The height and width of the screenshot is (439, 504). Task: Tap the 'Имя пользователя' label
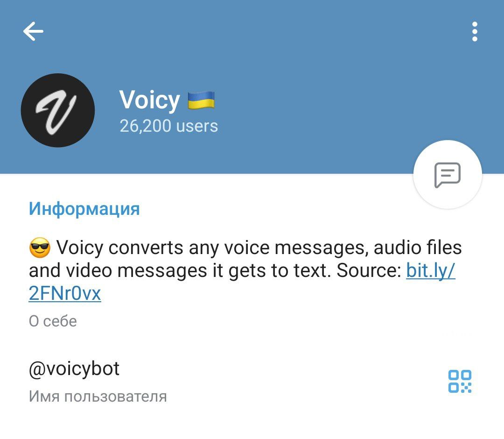pos(98,396)
